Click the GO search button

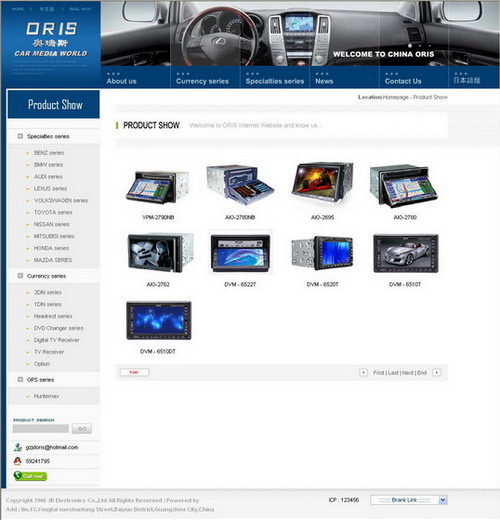82,429
